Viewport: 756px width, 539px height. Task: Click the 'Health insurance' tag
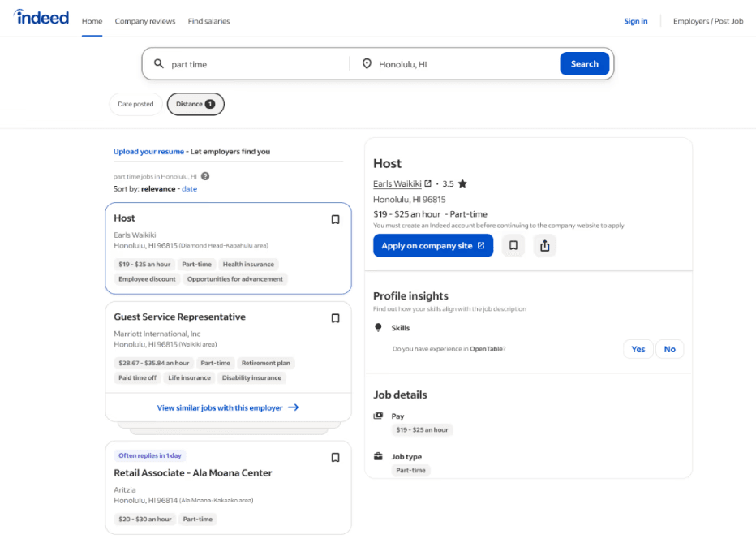pos(248,265)
